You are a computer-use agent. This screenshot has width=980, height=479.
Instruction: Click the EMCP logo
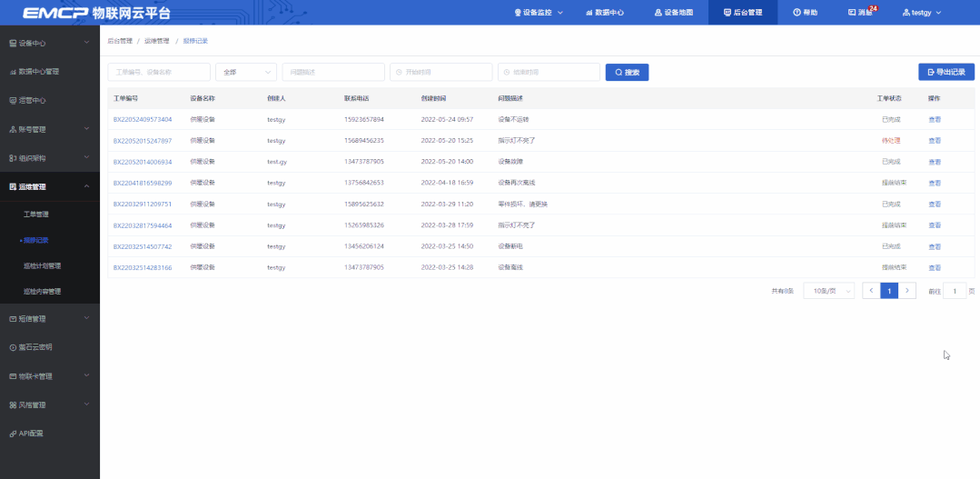click(x=55, y=13)
